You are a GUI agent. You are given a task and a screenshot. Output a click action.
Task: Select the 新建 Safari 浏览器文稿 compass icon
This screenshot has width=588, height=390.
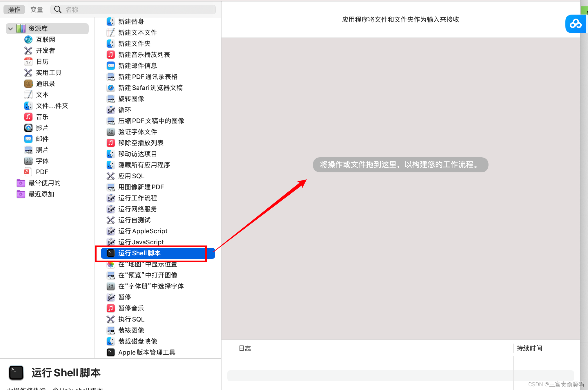tap(111, 88)
